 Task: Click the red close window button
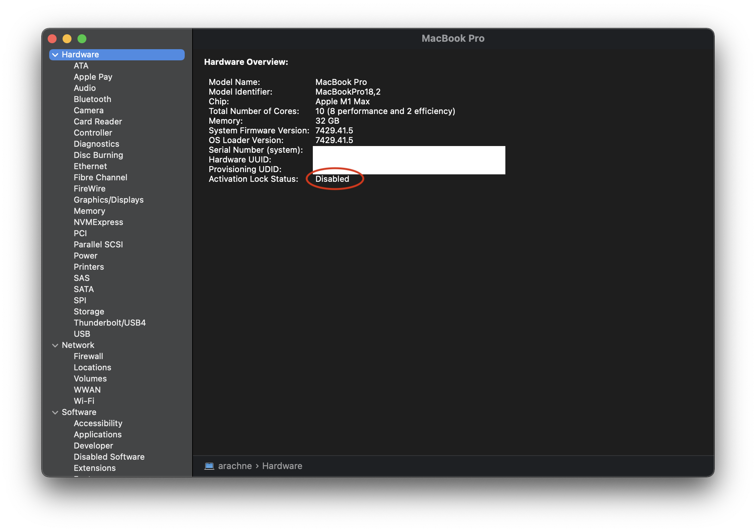click(x=52, y=39)
